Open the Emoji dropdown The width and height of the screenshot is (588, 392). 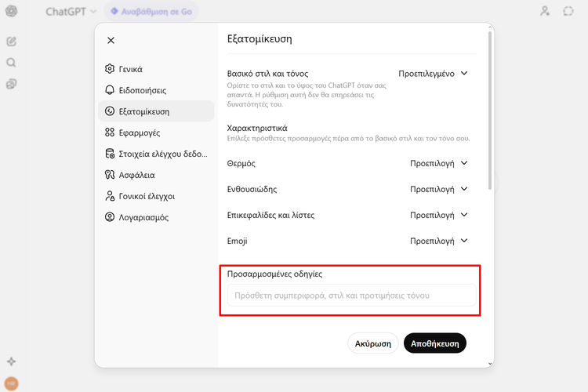tap(439, 241)
